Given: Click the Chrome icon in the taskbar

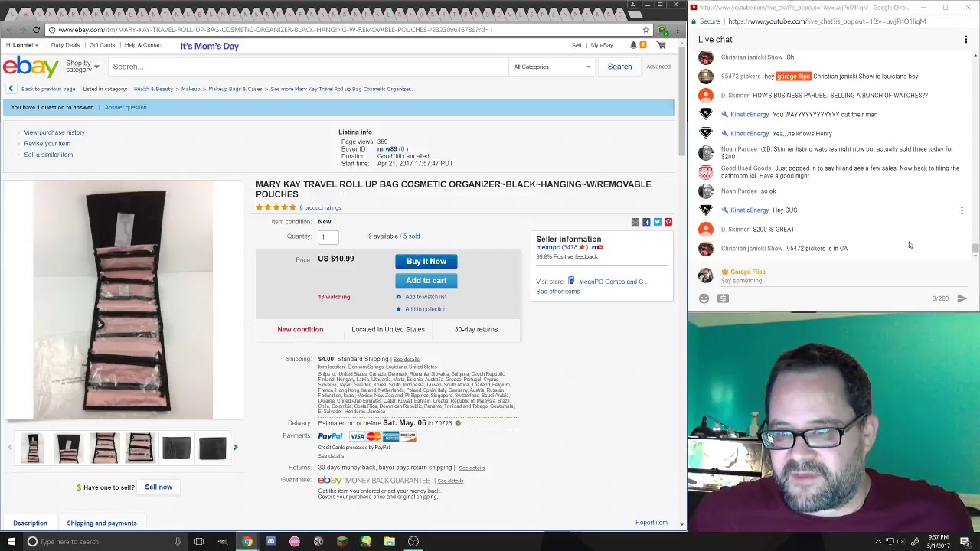Looking at the screenshot, I should pyautogui.click(x=247, y=542).
